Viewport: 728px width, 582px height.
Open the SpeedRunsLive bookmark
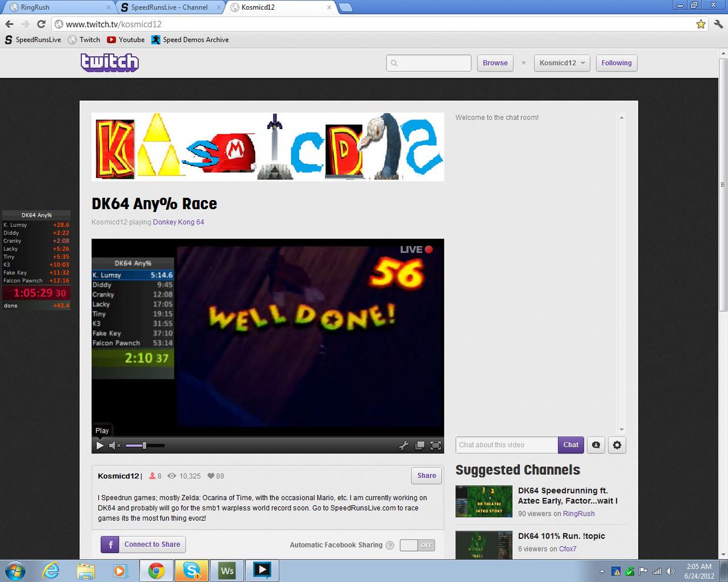click(33, 39)
